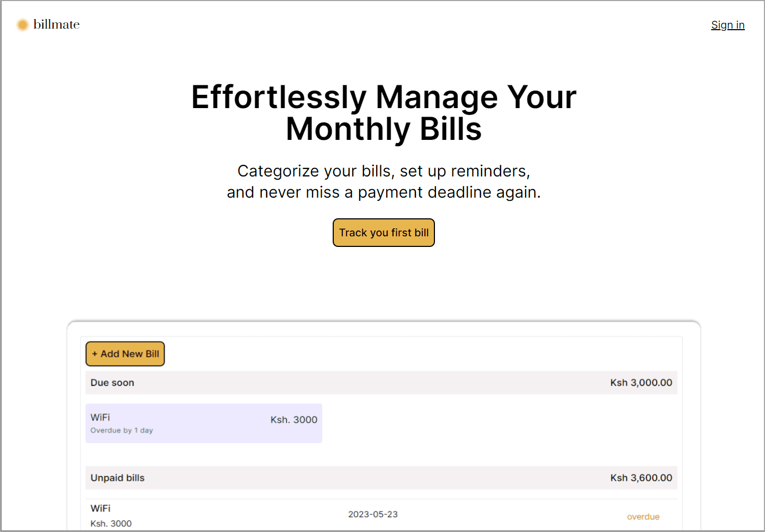765x532 pixels.
Task: Click the Ksh. 3000 text under unpaid WiFi
Action: 111,524
